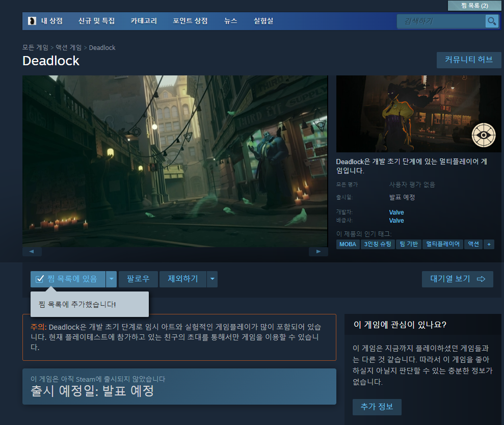This screenshot has height=425, width=504.
Task: Open the 모든 게임 breadcrumb link
Action: tap(35, 47)
